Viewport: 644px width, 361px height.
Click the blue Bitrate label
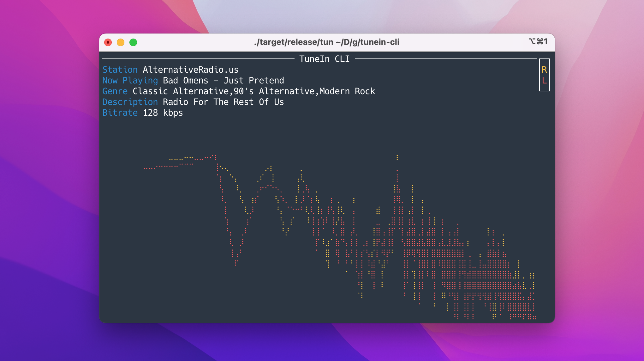(120, 113)
